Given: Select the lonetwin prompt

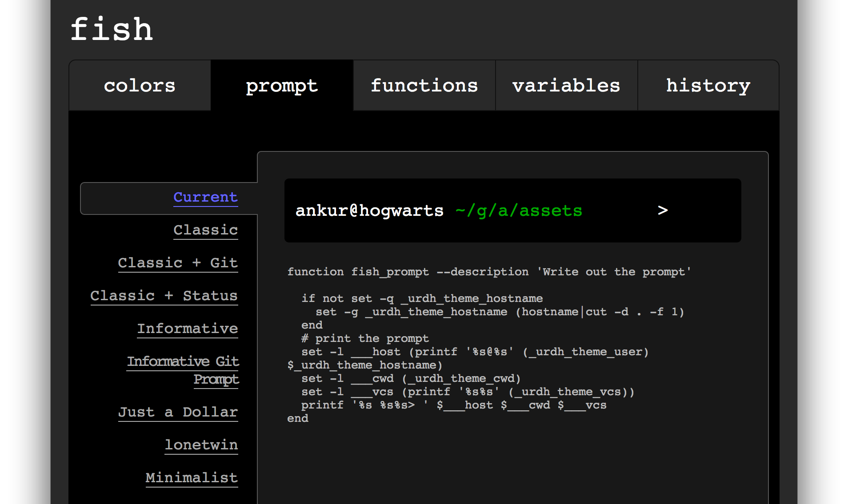Looking at the screenshot, I should pos(201,445).
